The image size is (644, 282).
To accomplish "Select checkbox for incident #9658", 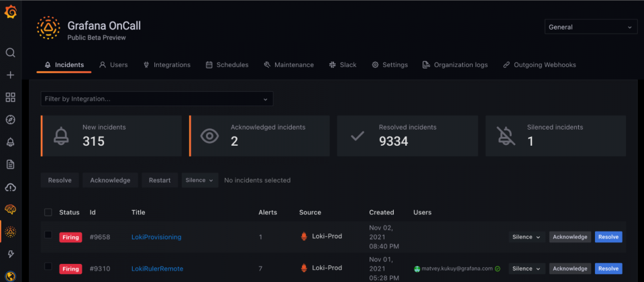I will pyautogui.click(x=48, y=235).
